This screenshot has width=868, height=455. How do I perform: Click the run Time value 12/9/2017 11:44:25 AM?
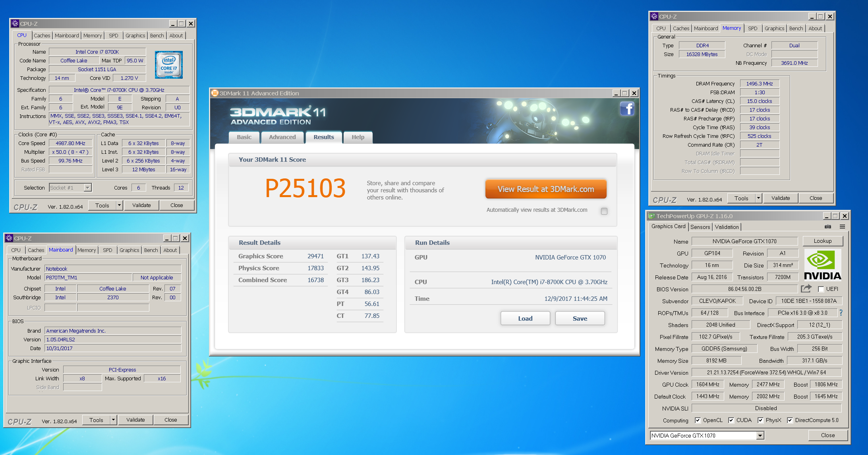click(576, 299)
